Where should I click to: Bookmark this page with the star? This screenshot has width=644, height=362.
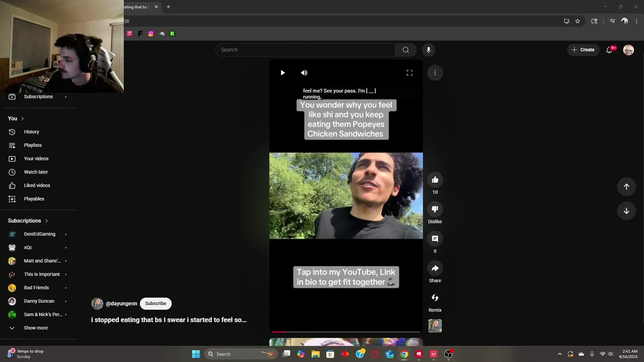click(578, 21)
